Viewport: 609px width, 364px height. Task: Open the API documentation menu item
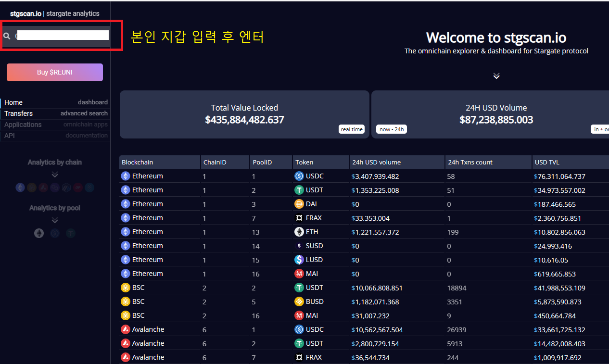tap(55, 136)
